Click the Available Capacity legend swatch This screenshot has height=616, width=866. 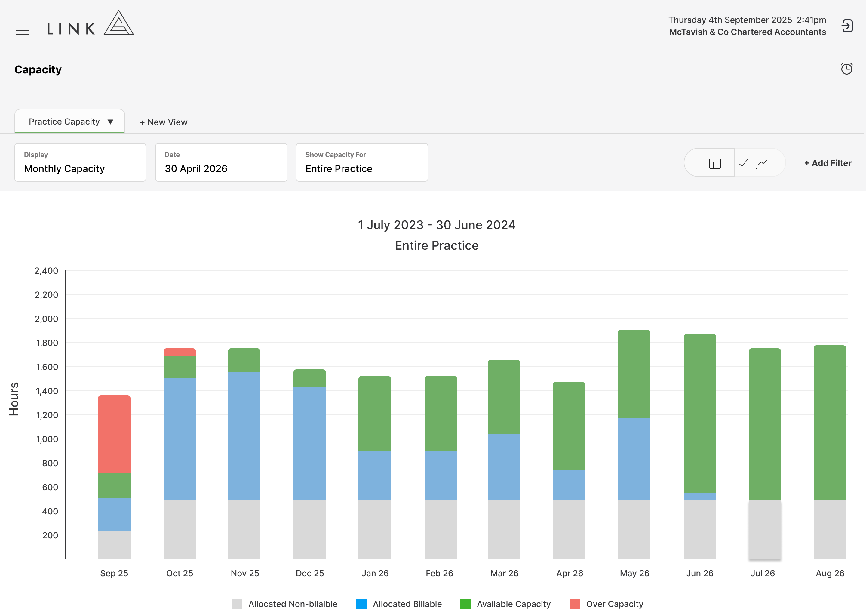click(x=465, y=604)
